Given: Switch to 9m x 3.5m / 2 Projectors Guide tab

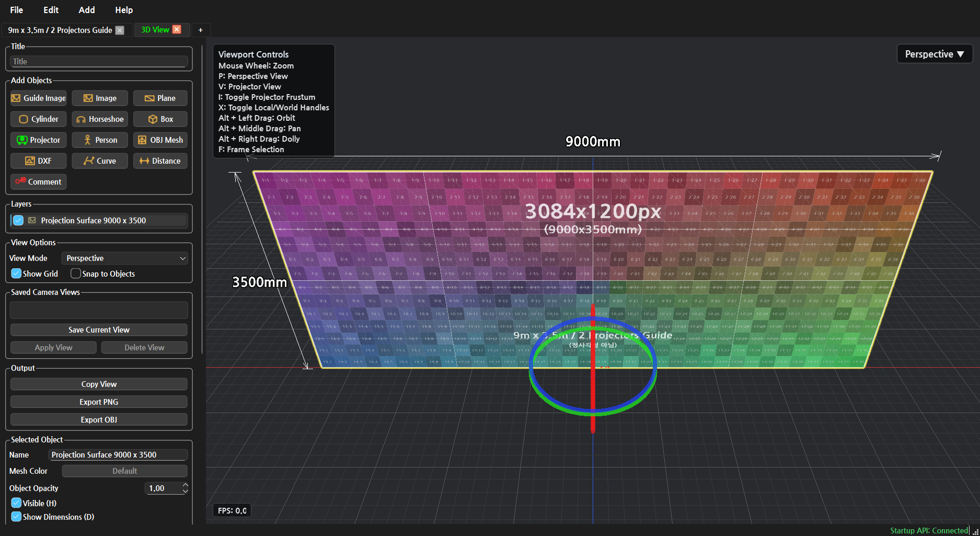Looking at the screenshot, I should coord(60,30).
